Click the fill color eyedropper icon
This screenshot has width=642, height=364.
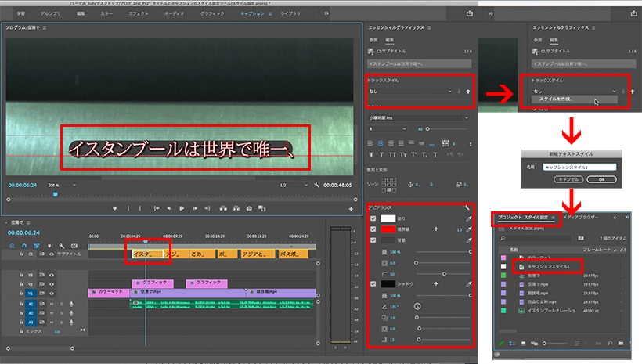(x=469, y=218)
